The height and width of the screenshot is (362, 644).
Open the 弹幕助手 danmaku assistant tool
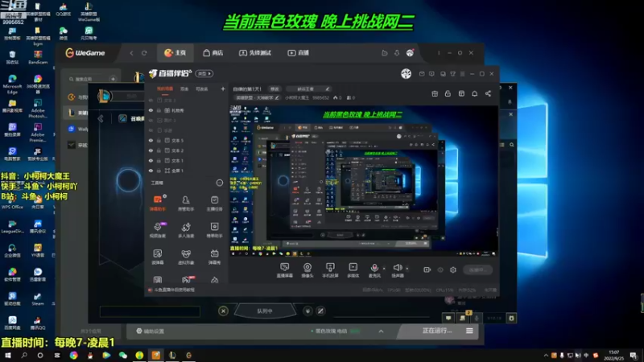tap(157, 203)
